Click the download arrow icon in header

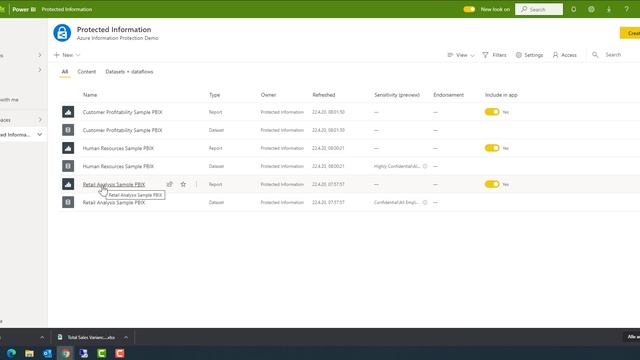click(x=609, y=9)
